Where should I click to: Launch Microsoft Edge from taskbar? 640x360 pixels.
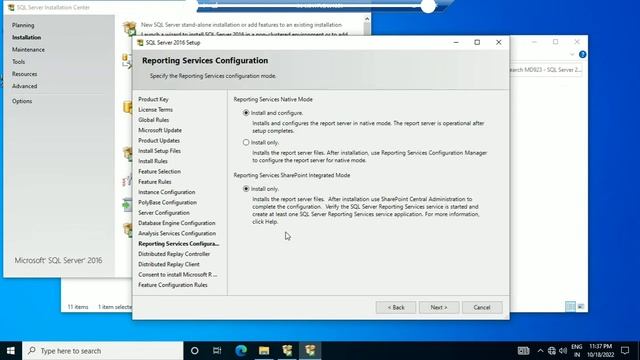click(x=241, y=351)
